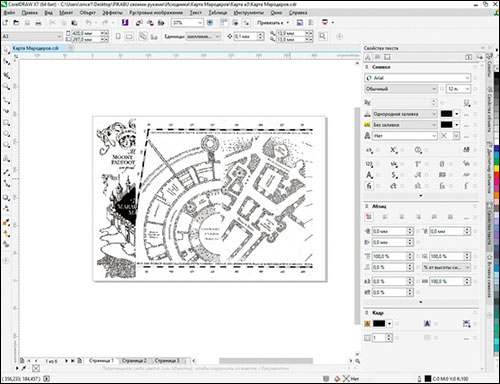The width and height of the screenshot is (500, 384).
Task: Click the Export icon in the toolbar
Action: pyautogui.click(x=150, y=23)
